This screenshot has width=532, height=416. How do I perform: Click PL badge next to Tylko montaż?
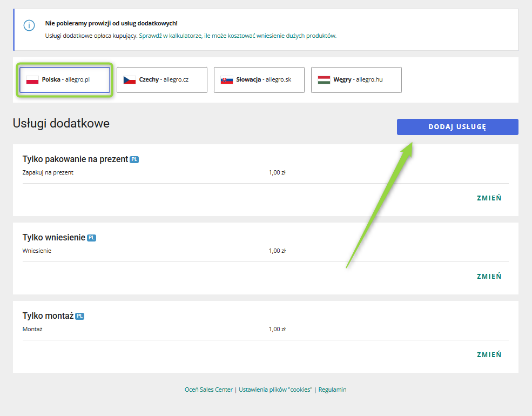80,316
